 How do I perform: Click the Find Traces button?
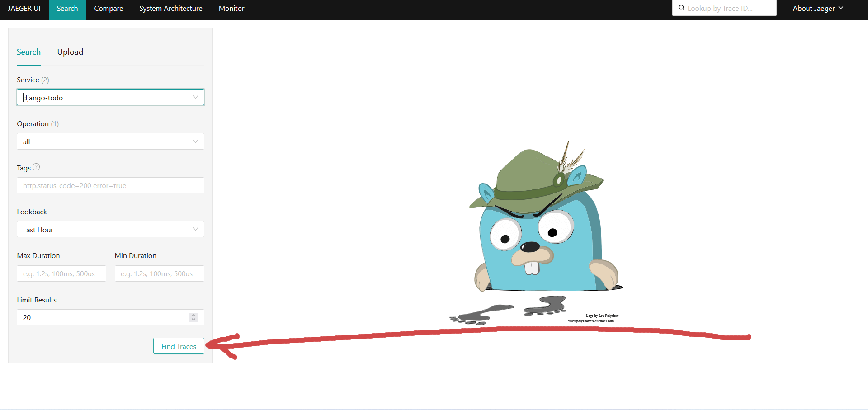[x=179, y=346]
